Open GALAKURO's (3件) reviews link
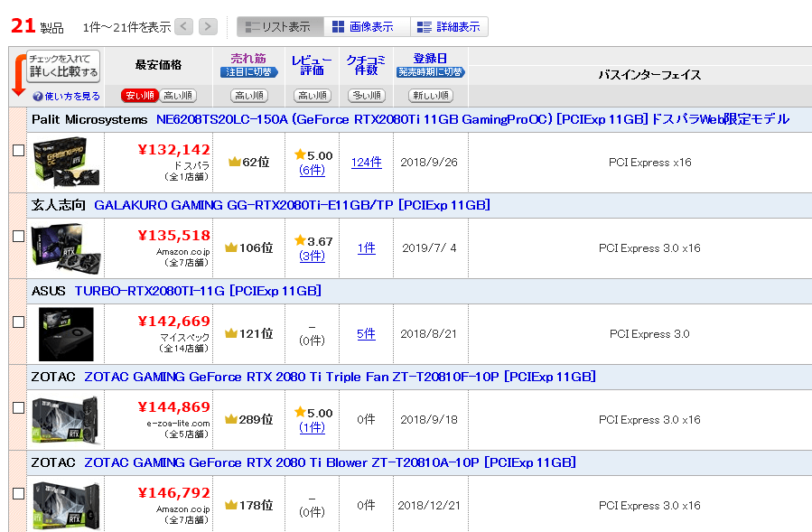The height and width of the screenshot is (532, 812). (x=313, y=256)
